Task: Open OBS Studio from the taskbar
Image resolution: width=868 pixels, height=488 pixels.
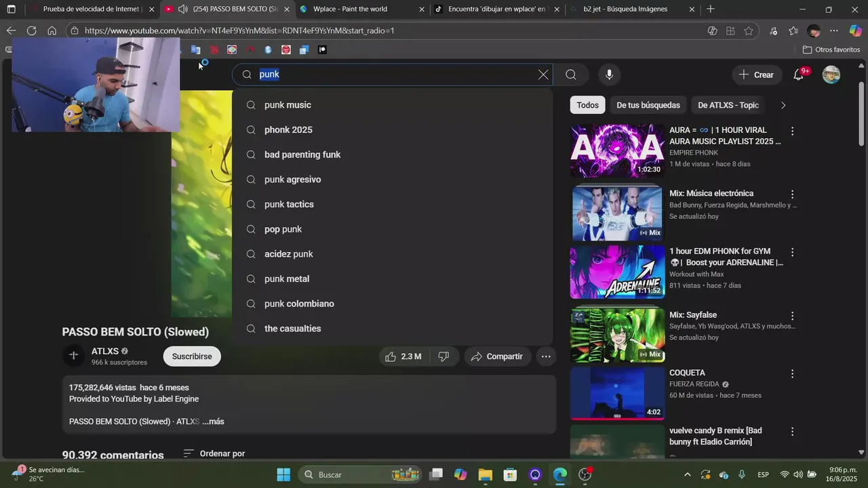Action: click(x=585, y=474)
